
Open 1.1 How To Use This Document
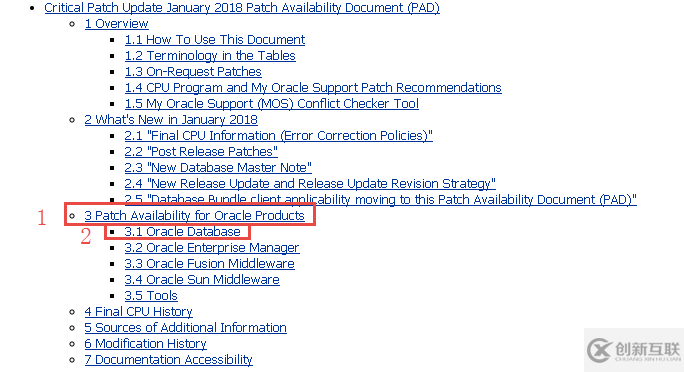tap(215, 40)
